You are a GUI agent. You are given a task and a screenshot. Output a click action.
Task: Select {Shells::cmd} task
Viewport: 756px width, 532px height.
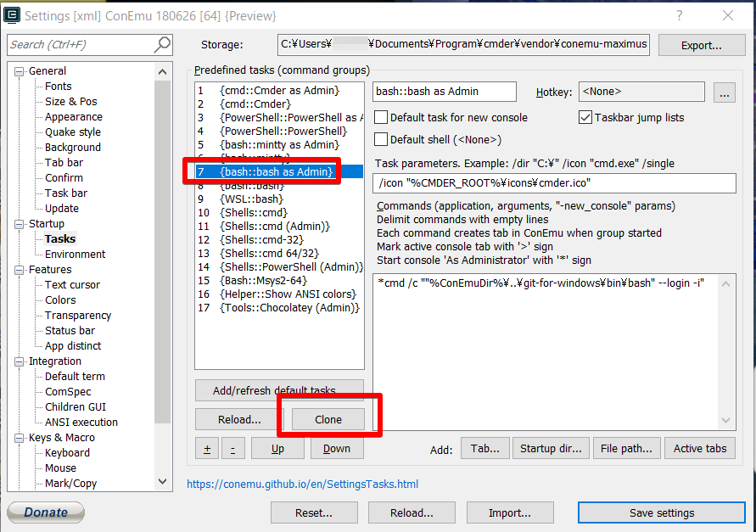point(279,213)
